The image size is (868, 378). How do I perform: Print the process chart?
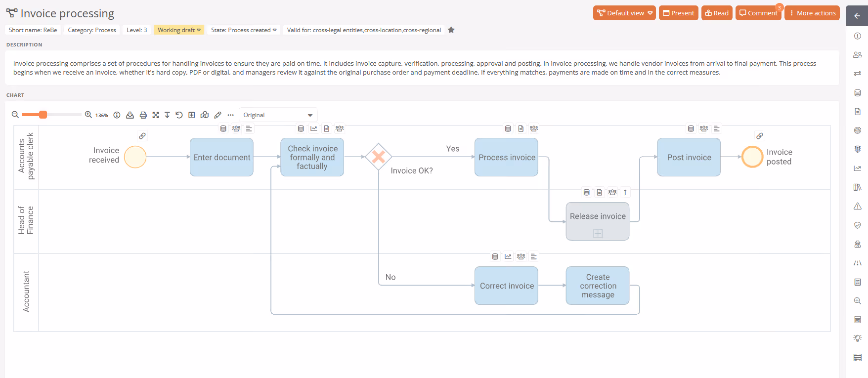point(143,115)
